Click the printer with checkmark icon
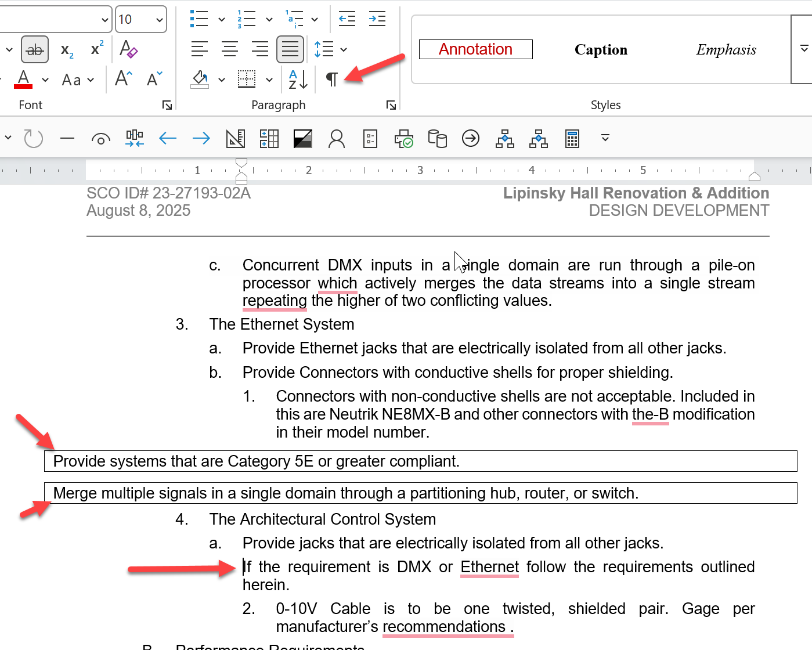 click(x=404, y=138)
